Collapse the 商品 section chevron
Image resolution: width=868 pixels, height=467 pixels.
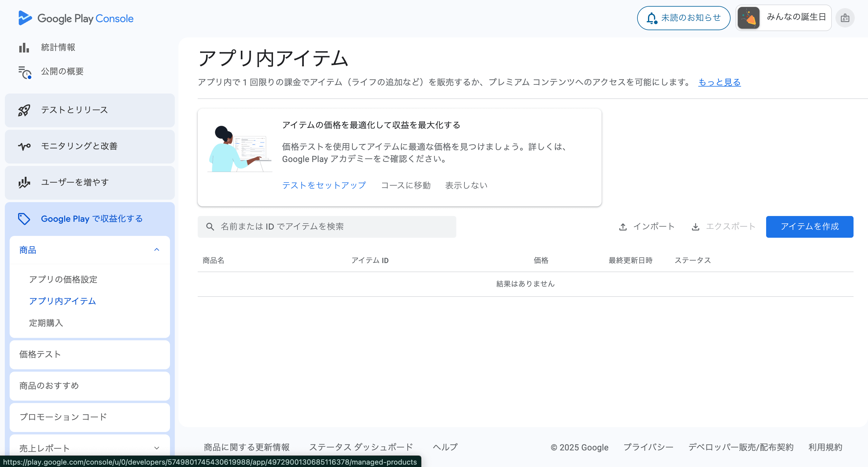[157, 250]
